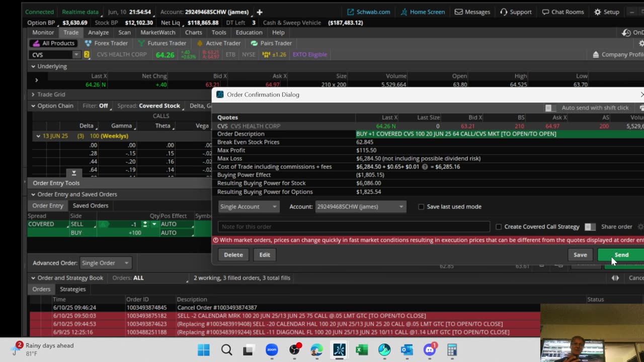This screenshot has width=644, height=362.
Task: Check Save last used mode
Action: point(421,207)
